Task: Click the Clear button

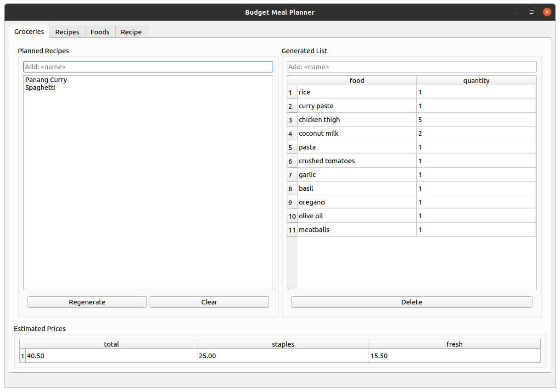Action: coord(209,302)
